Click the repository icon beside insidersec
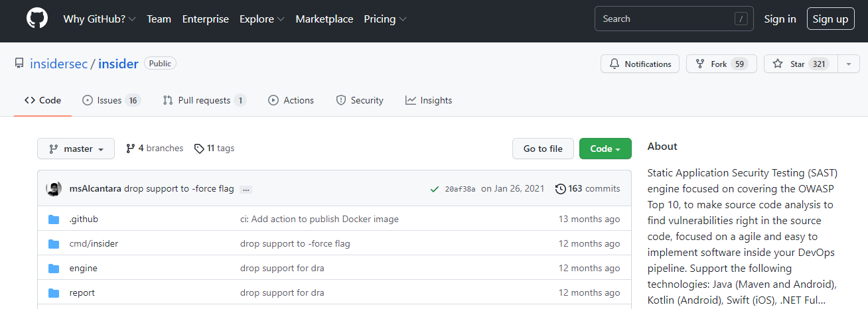 (x=19, y=64)
